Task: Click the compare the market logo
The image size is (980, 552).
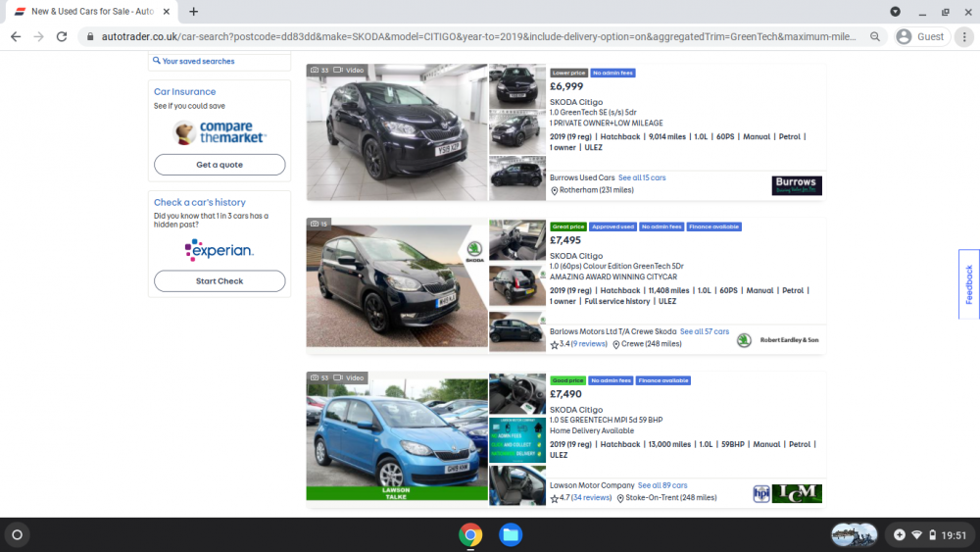Action: 220,132
